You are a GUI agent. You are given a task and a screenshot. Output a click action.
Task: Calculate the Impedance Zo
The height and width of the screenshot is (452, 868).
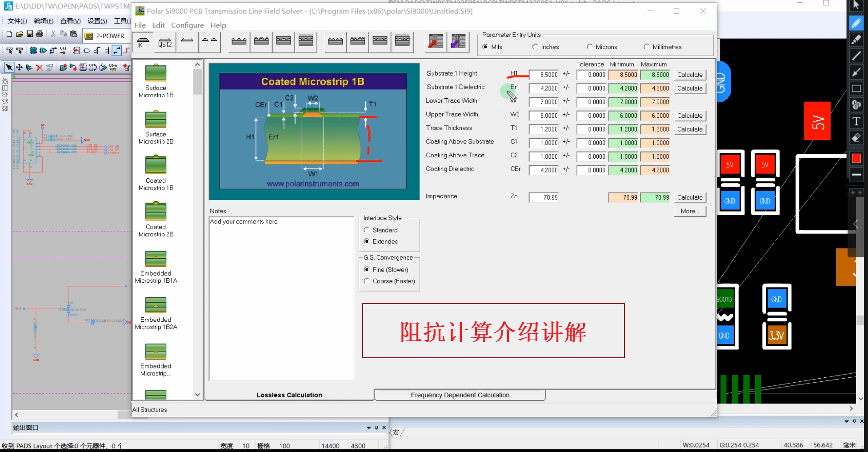(x=690, y=197)
